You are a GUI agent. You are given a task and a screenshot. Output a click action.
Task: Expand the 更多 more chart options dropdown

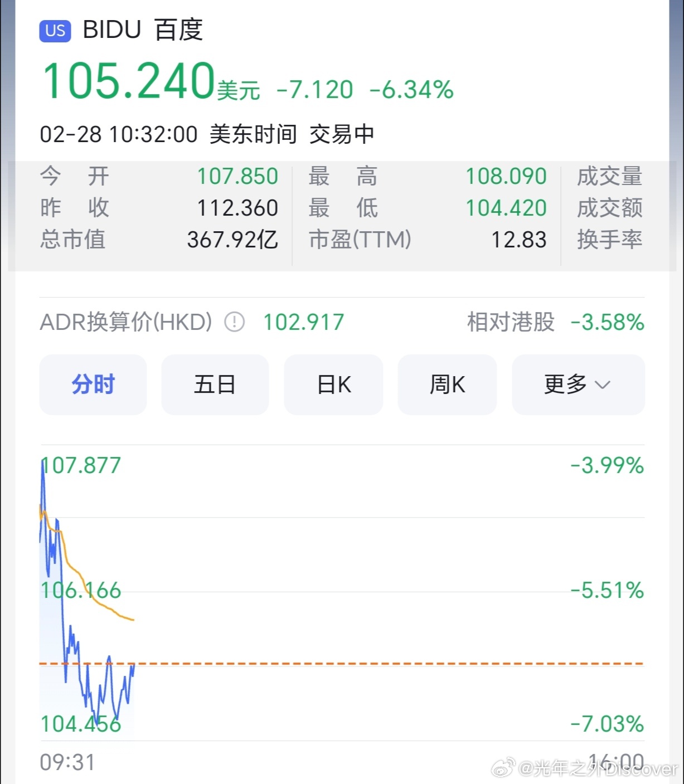[578, 384]
